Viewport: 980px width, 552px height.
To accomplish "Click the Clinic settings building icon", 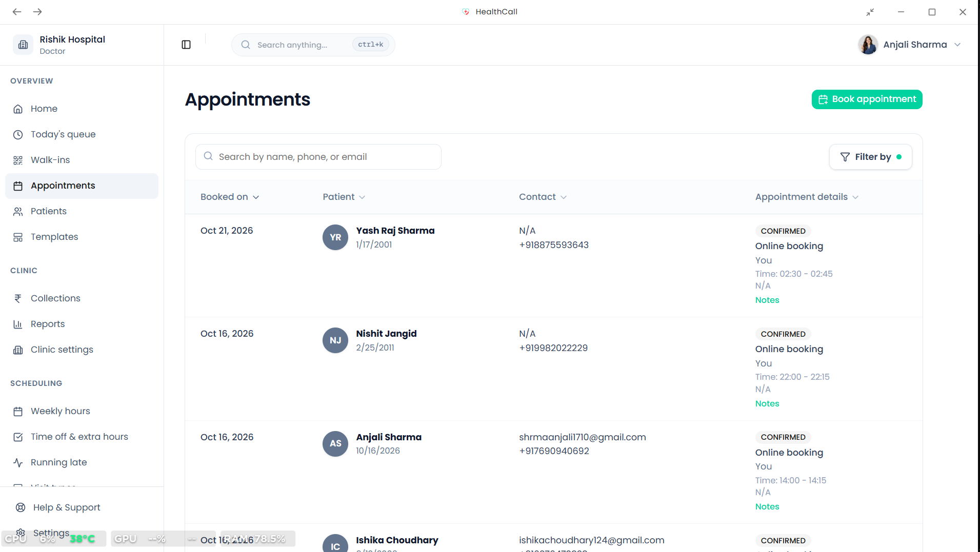I will pos(18,350).
